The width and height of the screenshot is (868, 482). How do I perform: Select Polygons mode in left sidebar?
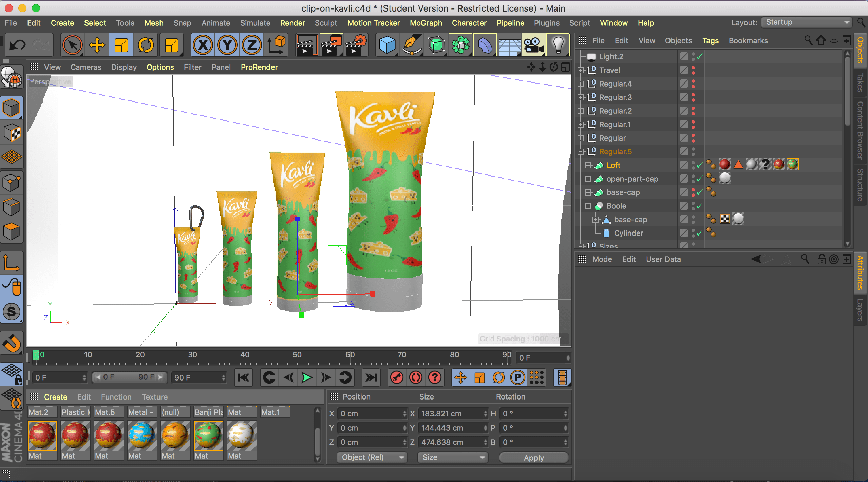point(12,232)
